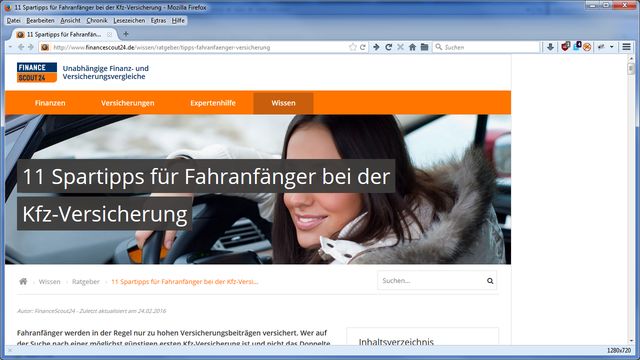Click the orange 11 Spartipps breadcrumb entry
Screen dimensions: 640x360
184,282
